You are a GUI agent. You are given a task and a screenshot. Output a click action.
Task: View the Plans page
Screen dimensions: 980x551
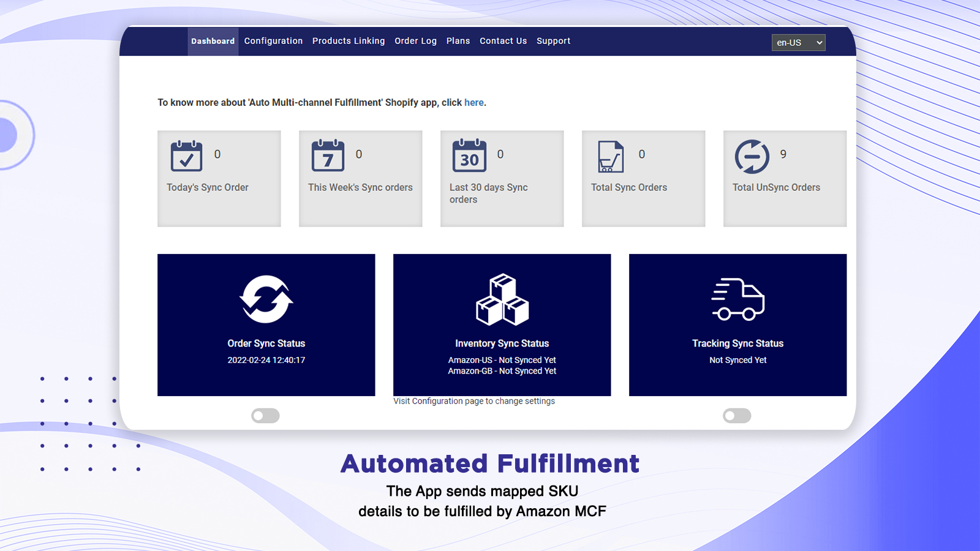(458, 41)
